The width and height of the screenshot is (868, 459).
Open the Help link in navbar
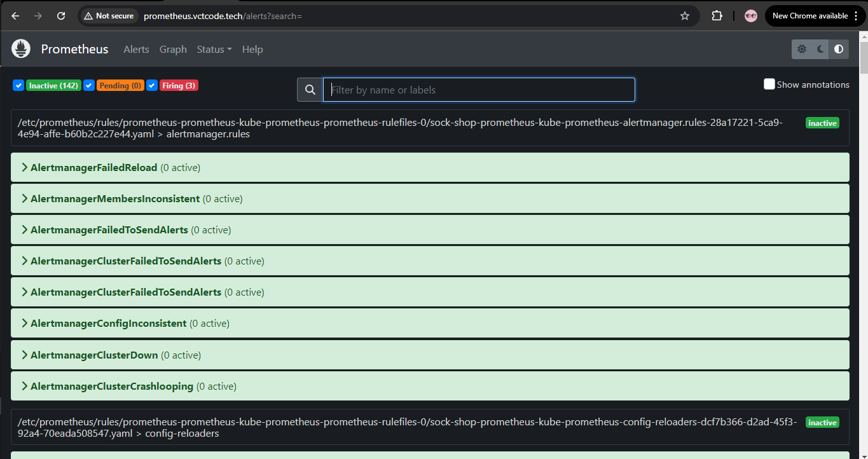coord(252,49)
